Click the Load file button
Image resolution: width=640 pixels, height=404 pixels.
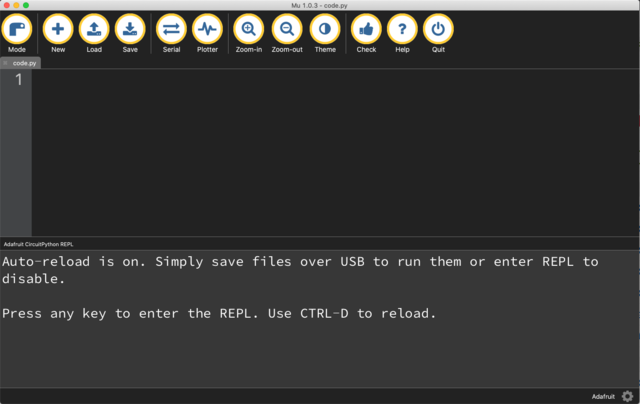tap(94, 33)
